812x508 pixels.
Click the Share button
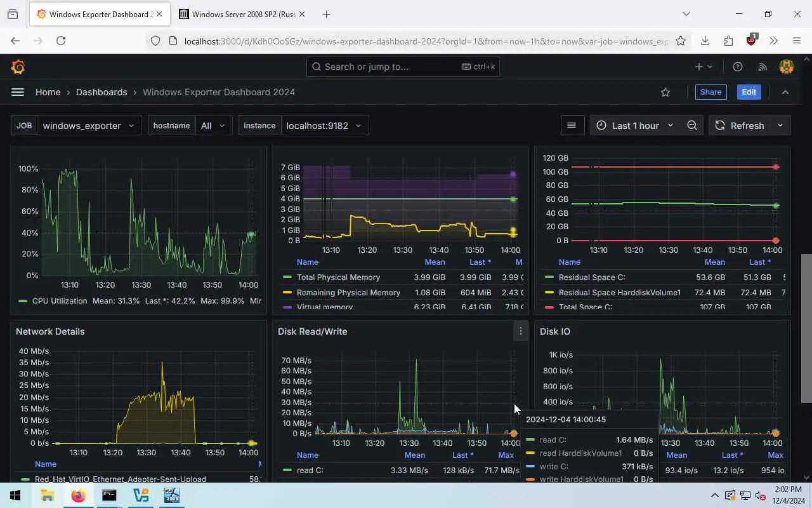tap(710, 92)
